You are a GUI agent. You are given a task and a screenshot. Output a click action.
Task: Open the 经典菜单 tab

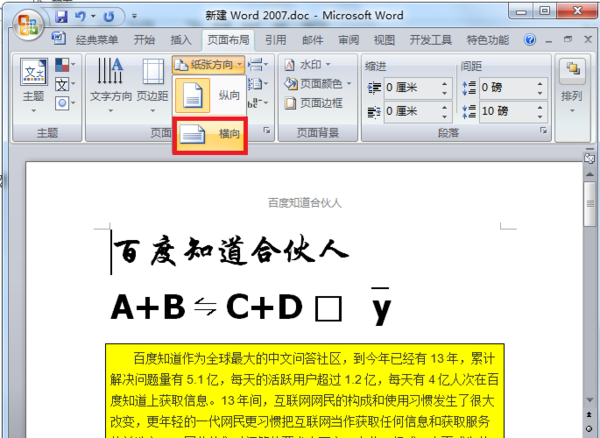coord(97,40)
